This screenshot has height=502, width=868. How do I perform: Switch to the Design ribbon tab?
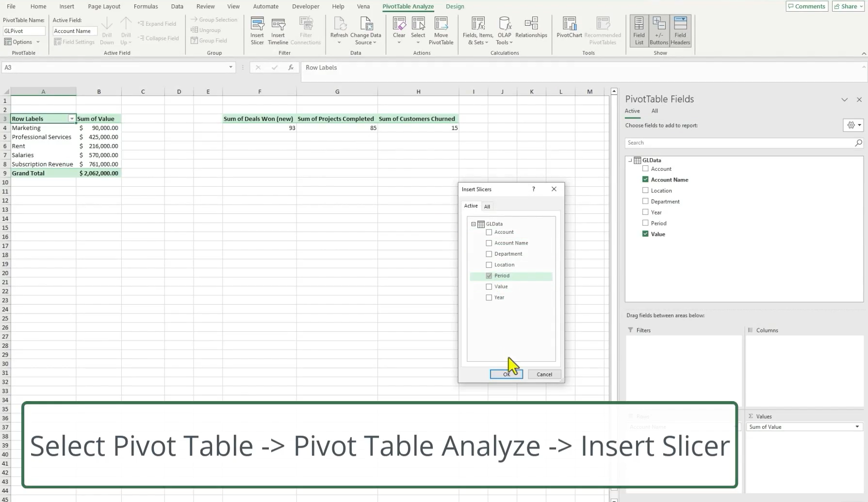pos(455,6)
